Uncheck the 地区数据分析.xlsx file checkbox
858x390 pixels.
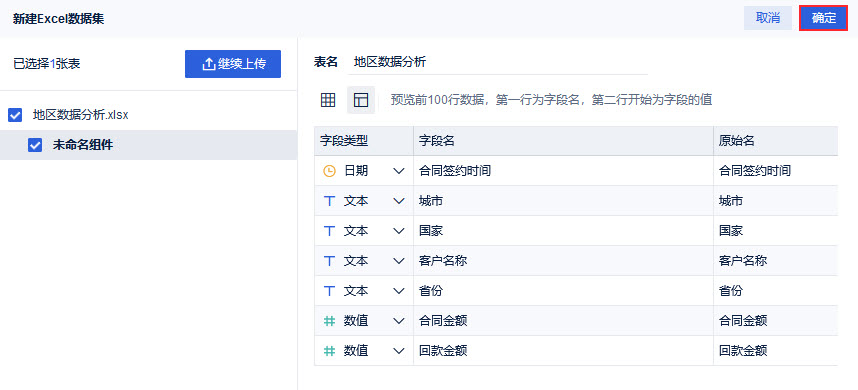(15, 115)
